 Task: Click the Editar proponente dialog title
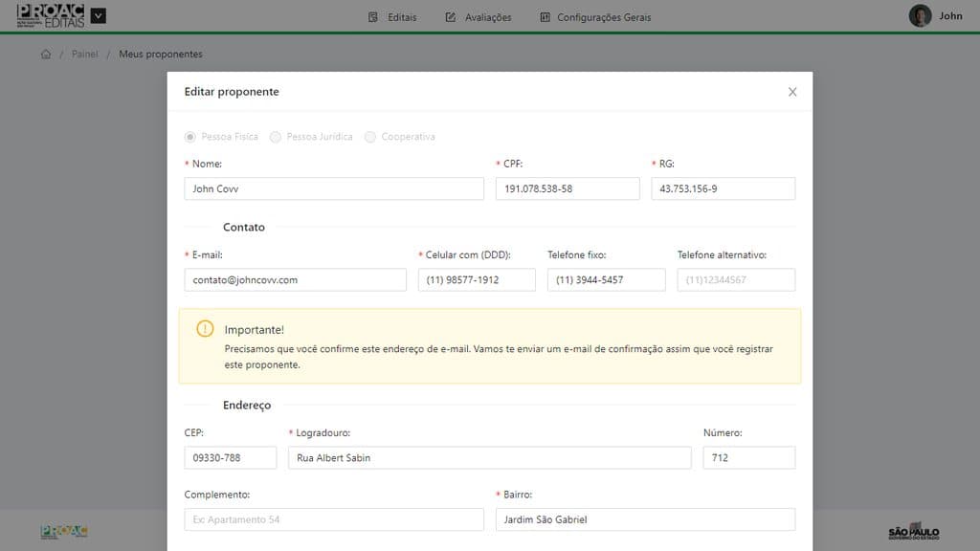point(232,92)
